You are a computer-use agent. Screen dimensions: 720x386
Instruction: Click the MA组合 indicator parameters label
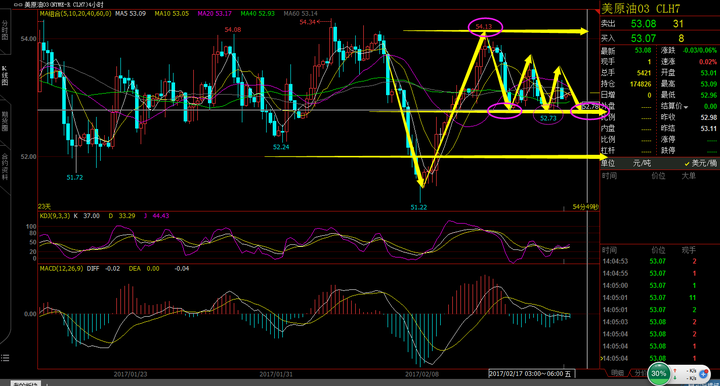[x=75, y=14]
